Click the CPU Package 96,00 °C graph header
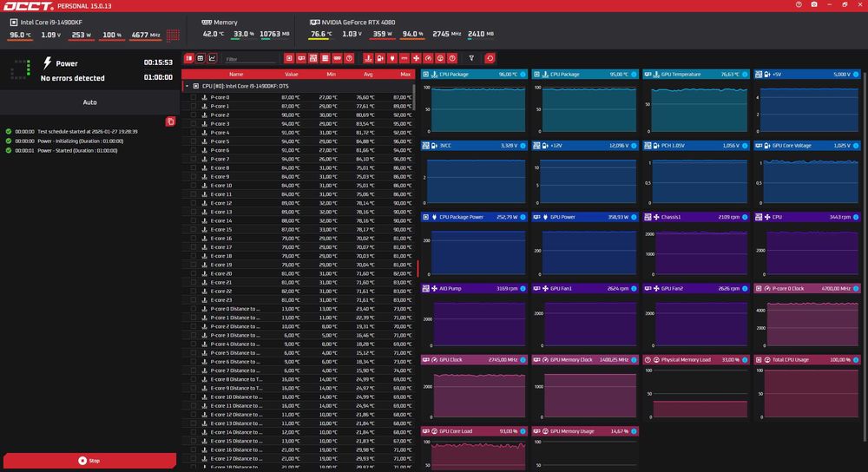Image resolution: width=868 pixels, height=472 pixels. [x=474, y=74]
